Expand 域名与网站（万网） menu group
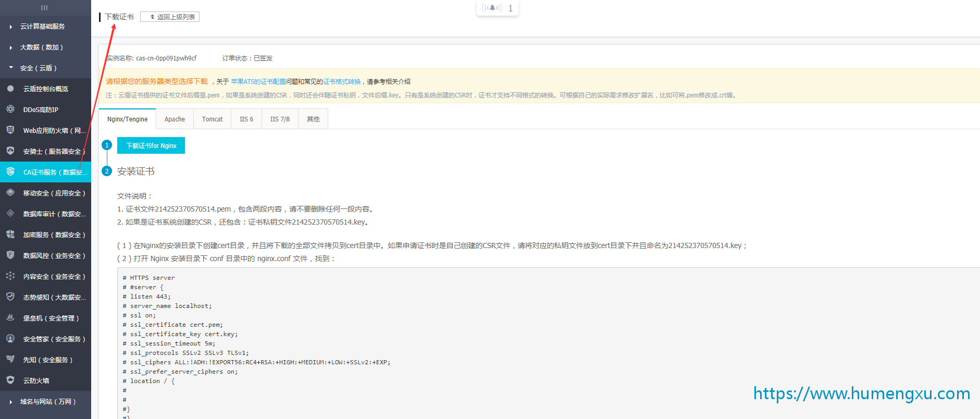The width and height of the screenshot is (980, 419). 45,401
